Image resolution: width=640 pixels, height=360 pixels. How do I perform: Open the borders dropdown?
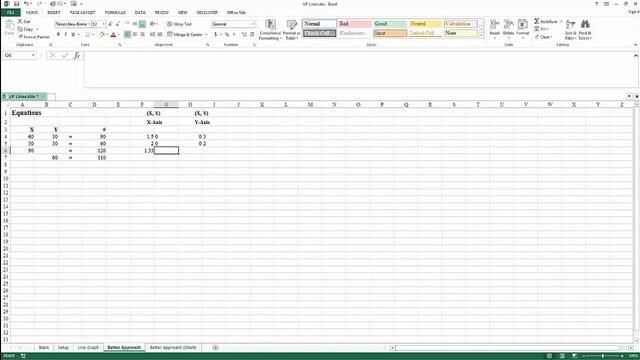pos(93,35)
